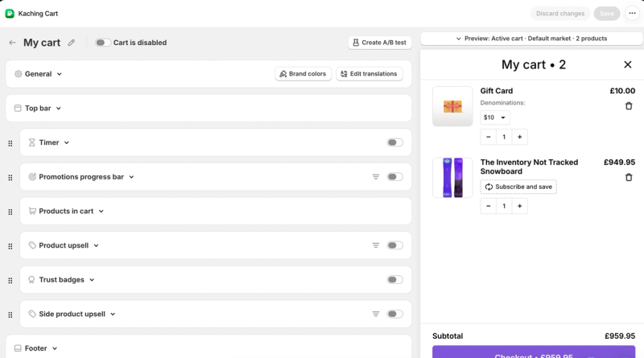Toggle the Cart is disabled switch
Screen dimensions: 644x358
(x=103, y=43)
